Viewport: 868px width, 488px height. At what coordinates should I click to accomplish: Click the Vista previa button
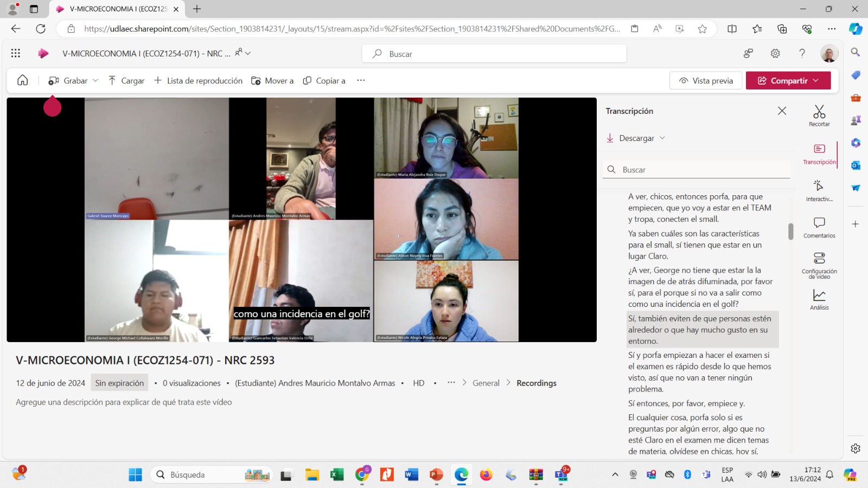coord(706,80)
